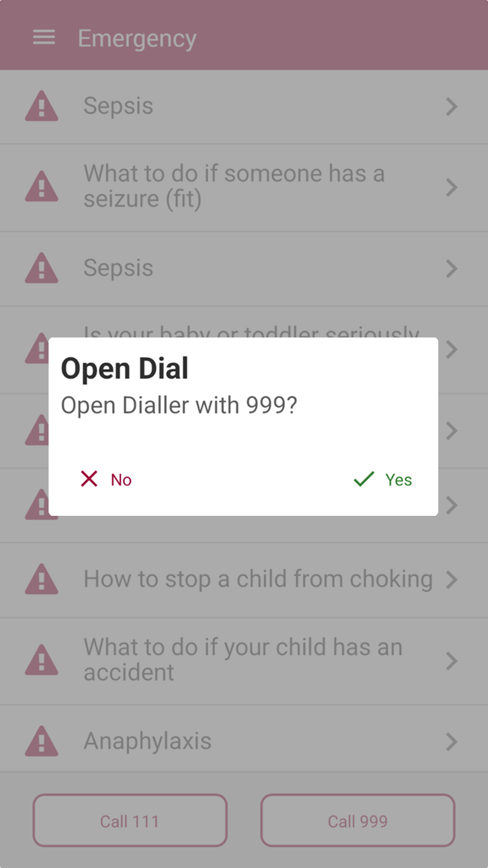Image resolution: width=488 pixels, height=868 pixels.
Task: Click warning icon beside seizure item
Action: pos(42,187)
